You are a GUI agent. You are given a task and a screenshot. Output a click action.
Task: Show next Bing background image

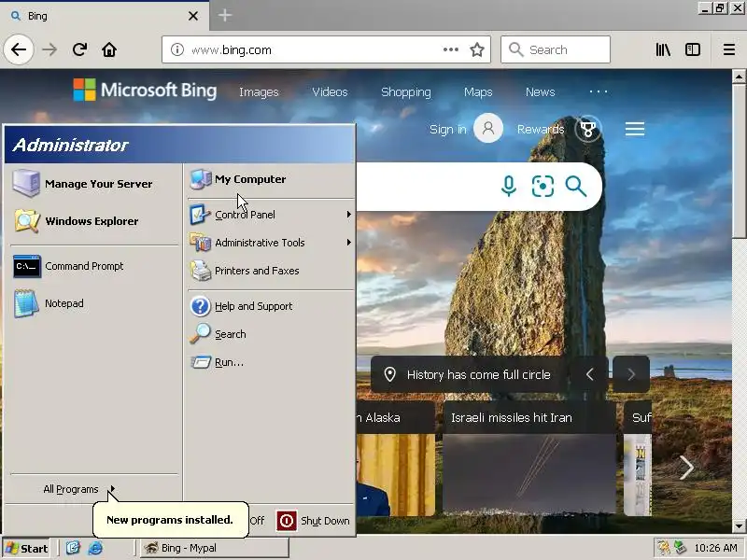pyautogui.click(x=631, y=374)
